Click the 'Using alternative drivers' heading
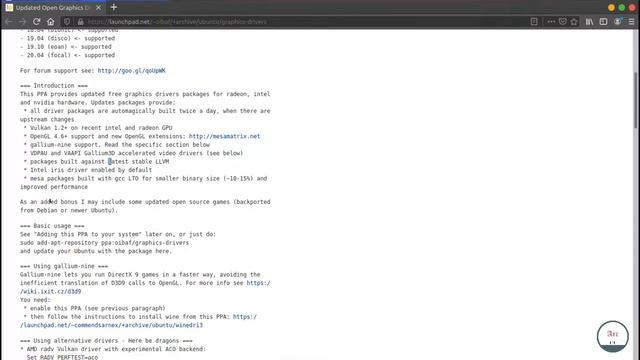 [x=106, y=340]
